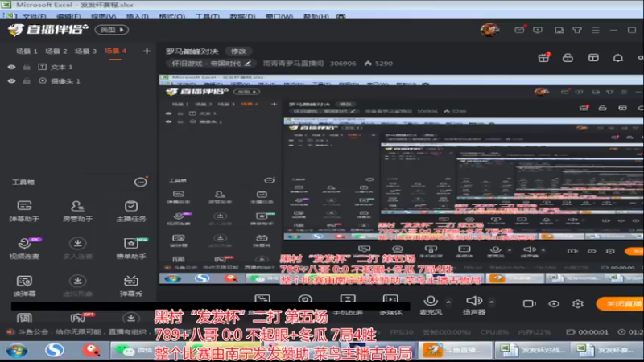
Task: Open the skin shirt icon in title bar
Action: [x=577, y=30]
